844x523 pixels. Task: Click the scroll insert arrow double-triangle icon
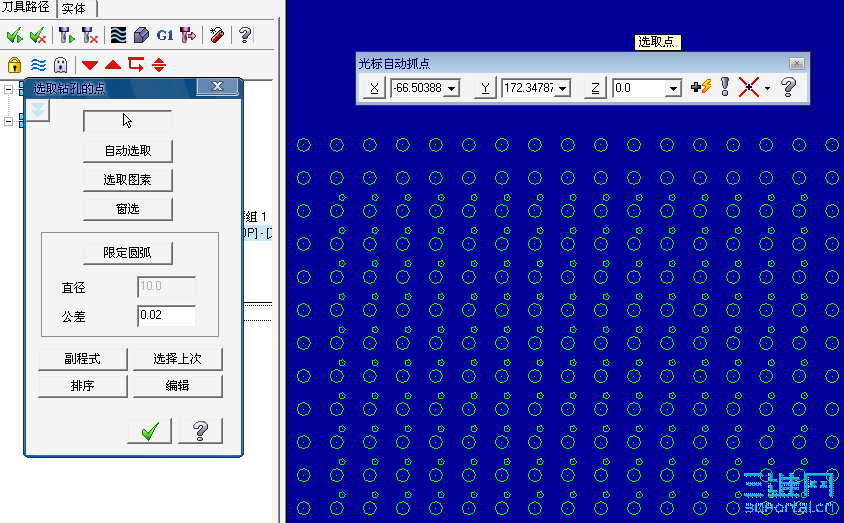click(159, 65)
